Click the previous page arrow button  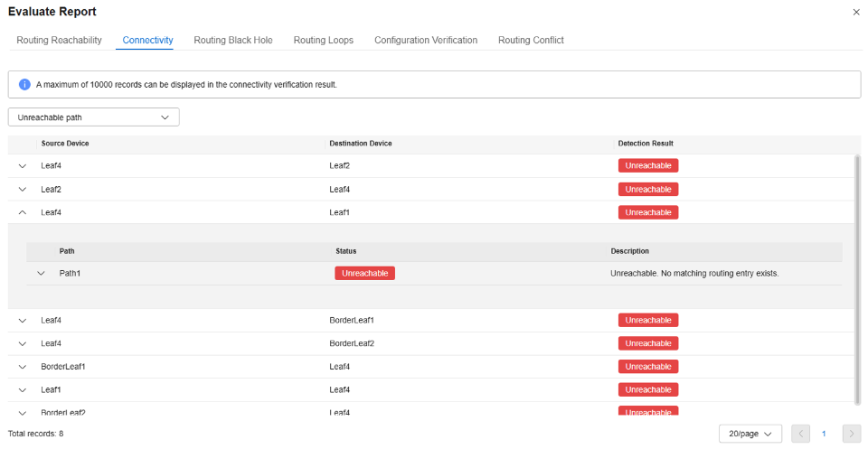[800, 434]
